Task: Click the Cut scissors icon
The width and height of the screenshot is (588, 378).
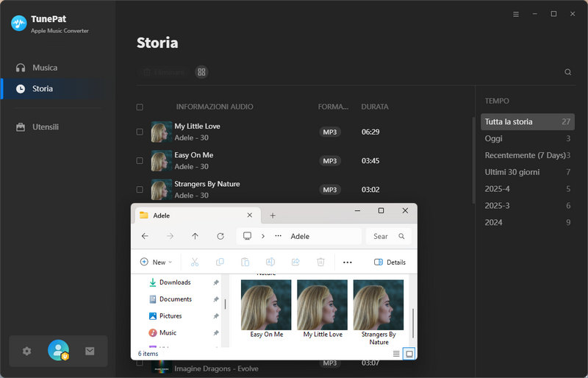Action: coord(195,262)
